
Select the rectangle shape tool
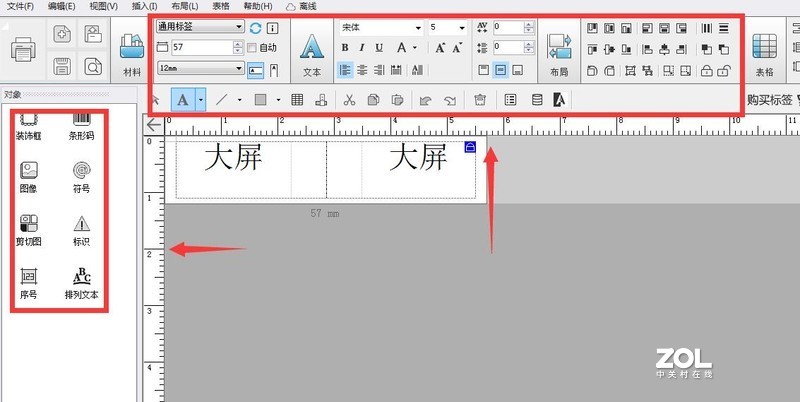click(x=261, y=100)
